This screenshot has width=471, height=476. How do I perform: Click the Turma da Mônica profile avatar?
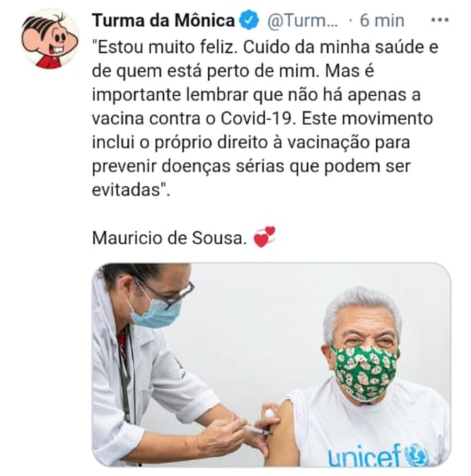pyautogui.click(x=50, y=38)
